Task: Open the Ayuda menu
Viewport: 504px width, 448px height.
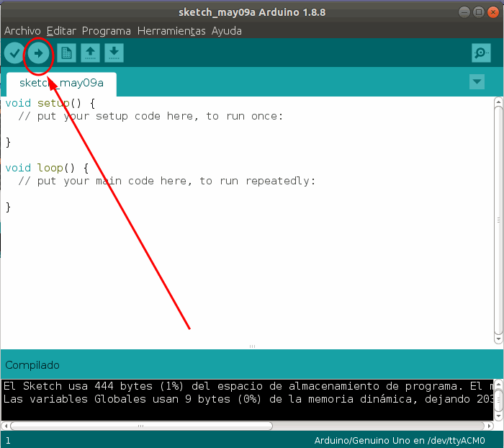Action: click(227, 31)
